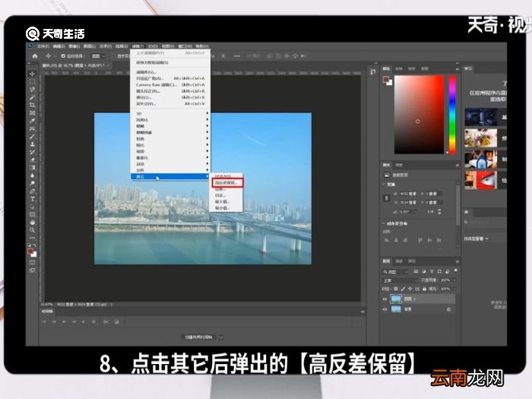Open the layer Fill dropdown arrow

coord(454,289)
